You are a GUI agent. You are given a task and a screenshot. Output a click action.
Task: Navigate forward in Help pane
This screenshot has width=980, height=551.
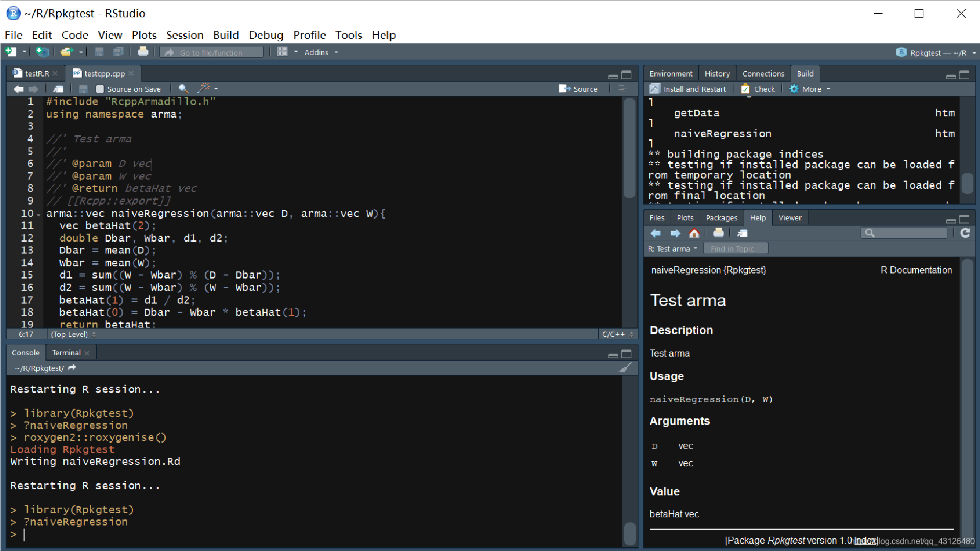(x=675, y=233)
